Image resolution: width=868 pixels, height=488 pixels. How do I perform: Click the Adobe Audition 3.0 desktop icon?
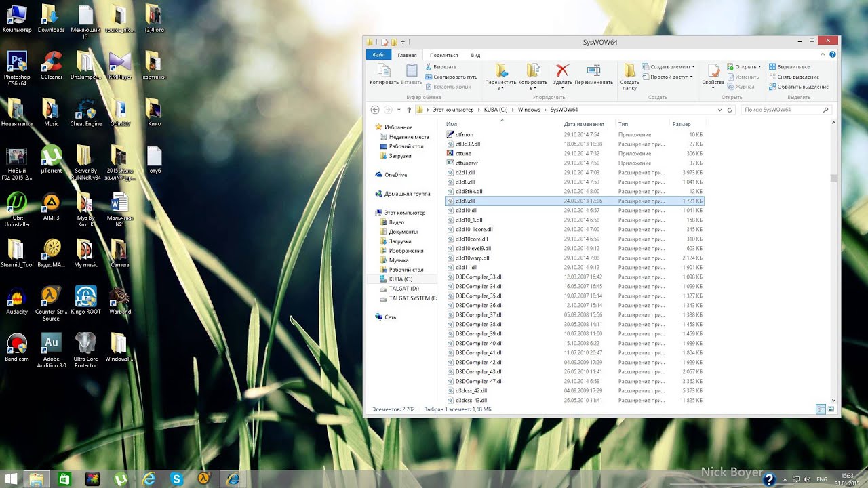click(52, 350)
